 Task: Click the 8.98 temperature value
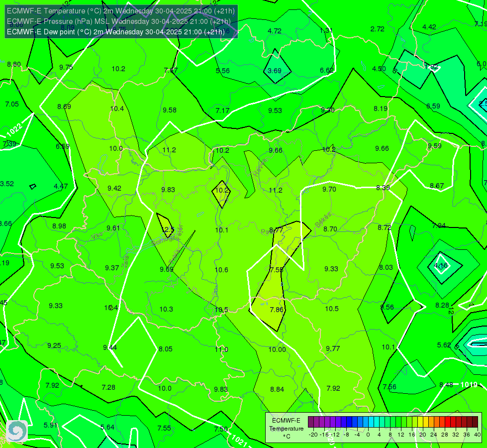(x=59, y=226)
